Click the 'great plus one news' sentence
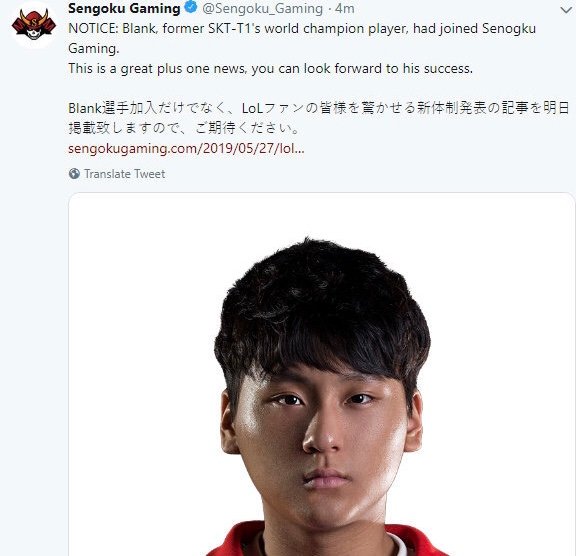The width and height of the screenshot is (576, 556). (270, 69)
